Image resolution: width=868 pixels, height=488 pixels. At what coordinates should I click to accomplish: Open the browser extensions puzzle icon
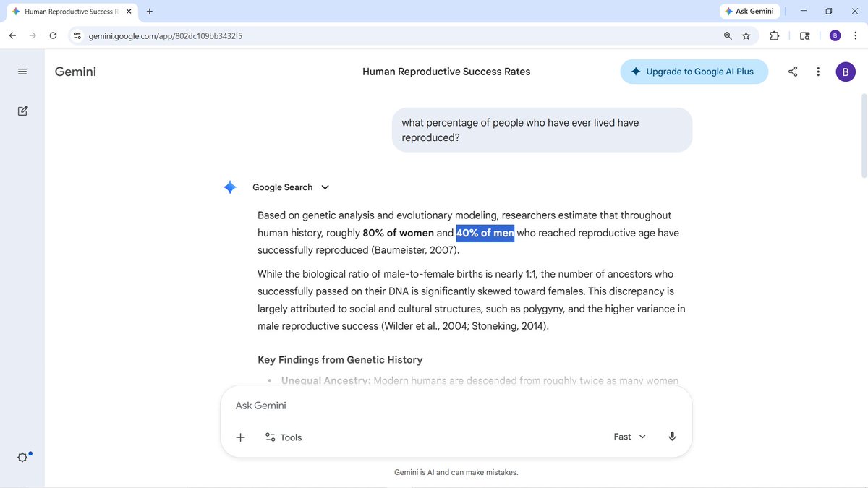(774, 35)
